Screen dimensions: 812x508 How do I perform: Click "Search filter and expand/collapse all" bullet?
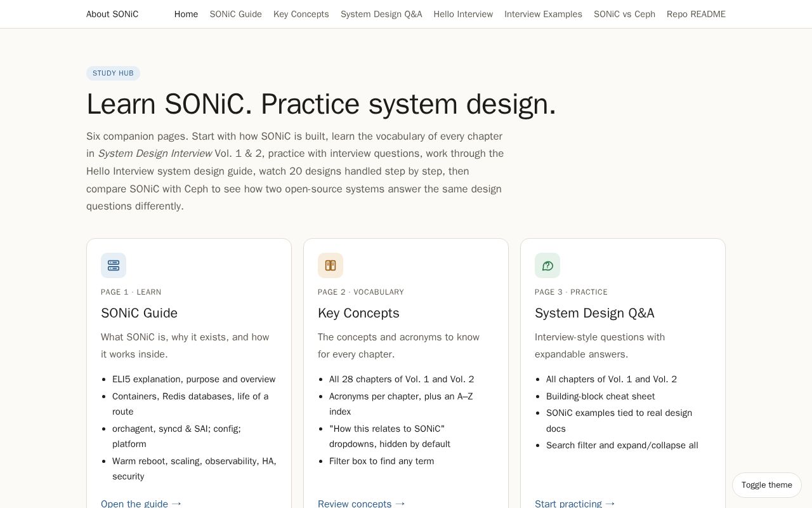(x=622, y=445)
